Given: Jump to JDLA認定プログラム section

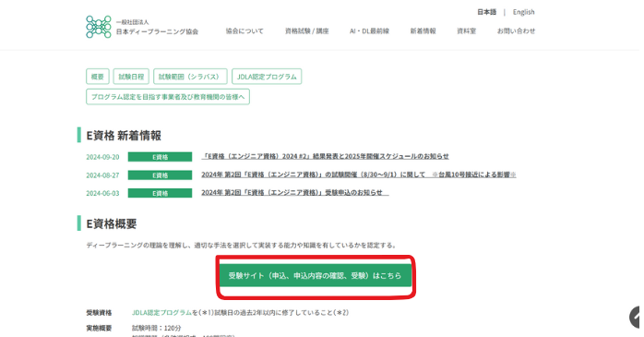Looking at the screenshot, I should click(x=267, y=77).
